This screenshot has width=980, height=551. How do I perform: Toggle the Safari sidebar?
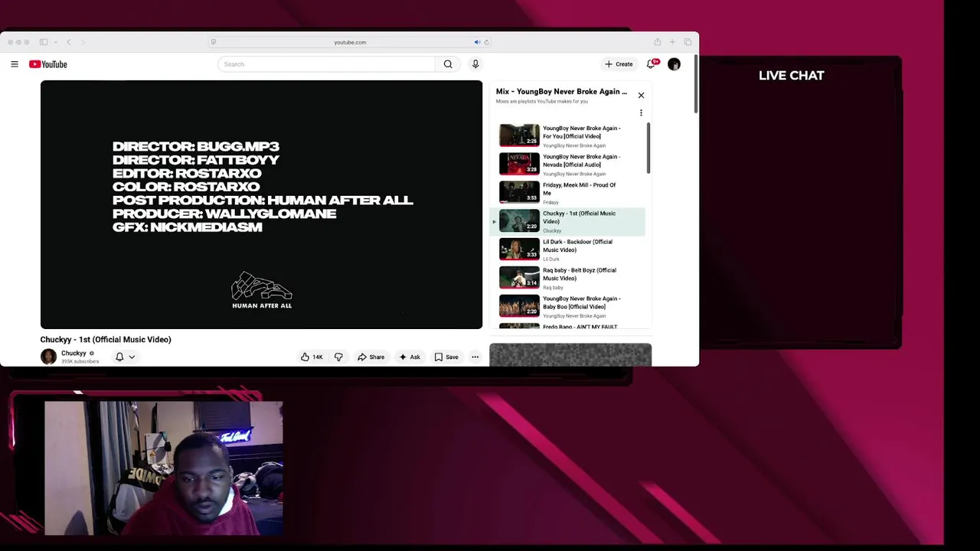44,42
